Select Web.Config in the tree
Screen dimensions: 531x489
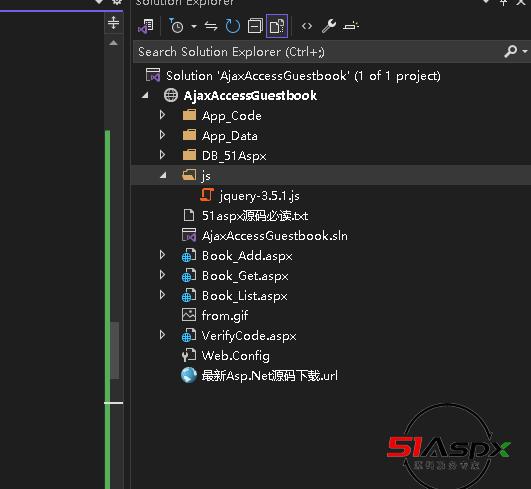click(x=236, y=356)
